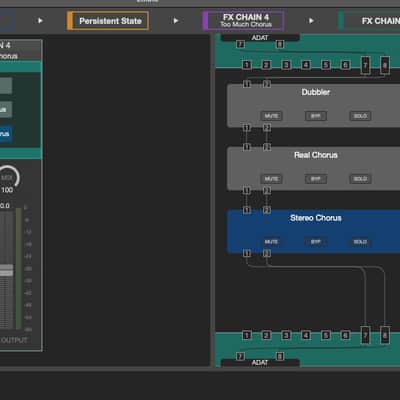Image resolution: width=400 pixels, height=400 pixels.
Task: Click input port 6 in the top teal row
Action: pyautogui.click(x=345, y=65)
